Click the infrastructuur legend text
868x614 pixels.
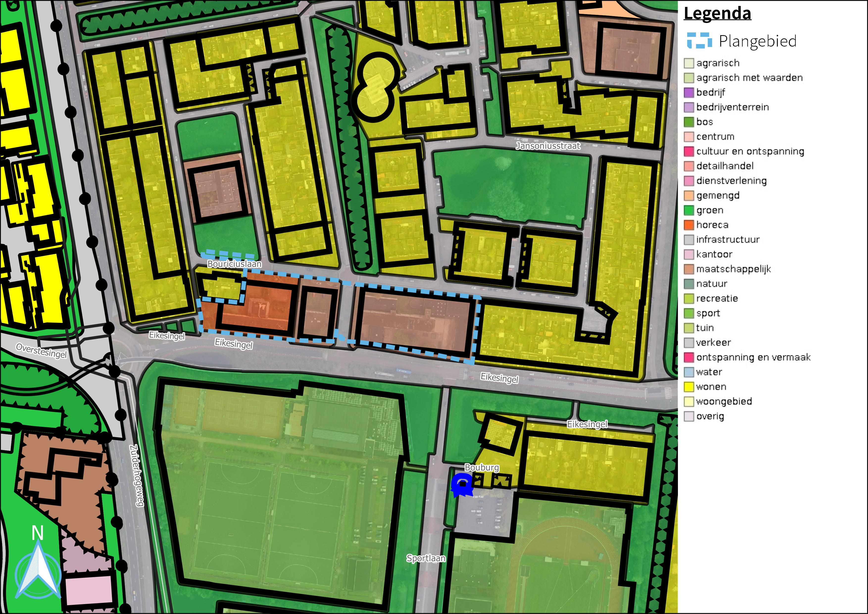click(728, 240)
